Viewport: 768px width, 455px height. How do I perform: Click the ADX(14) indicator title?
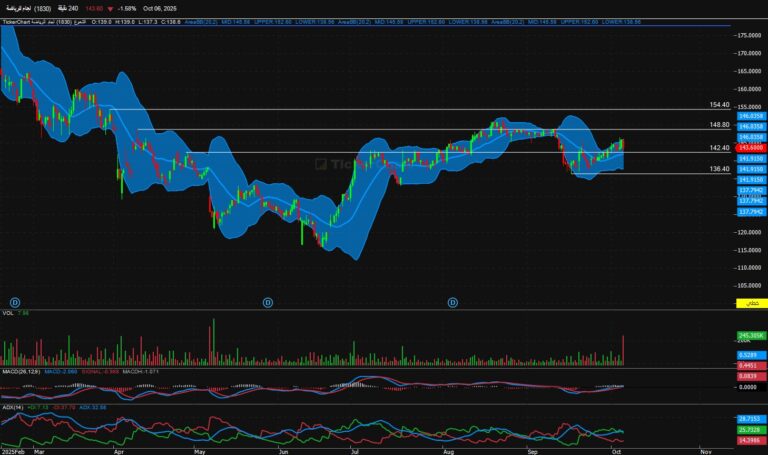(13, 407)
